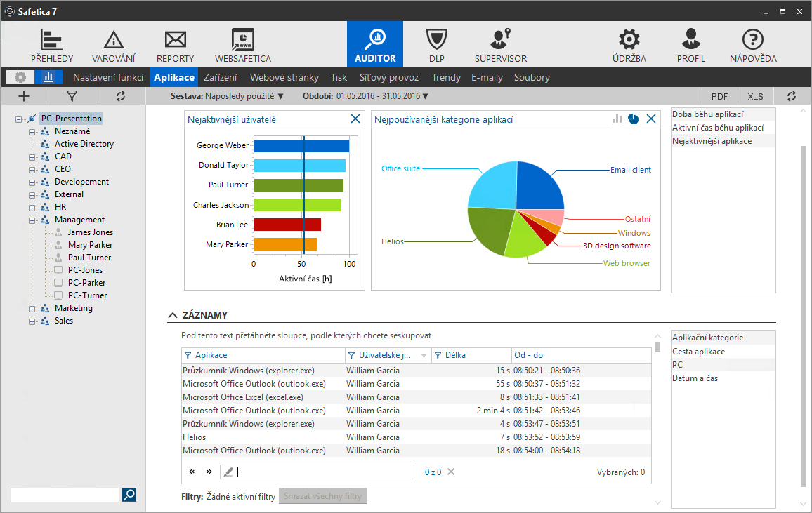812x513 pixels.
Task: Expand the Marketing group
Action: click(x=32, y=309)
